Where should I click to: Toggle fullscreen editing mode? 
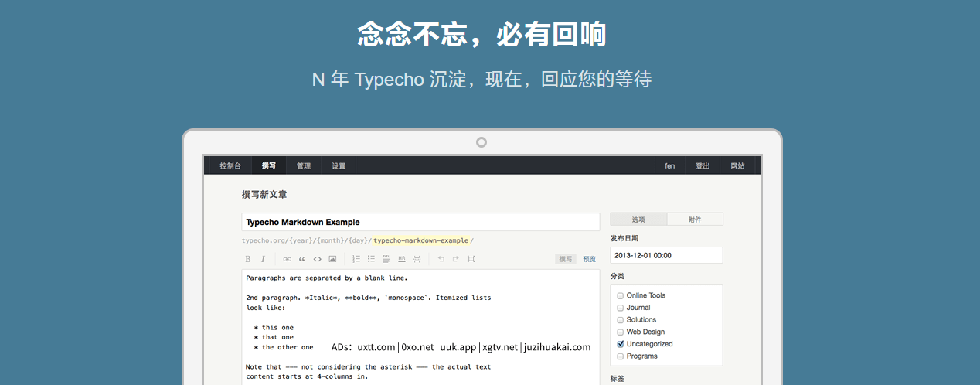471,259
